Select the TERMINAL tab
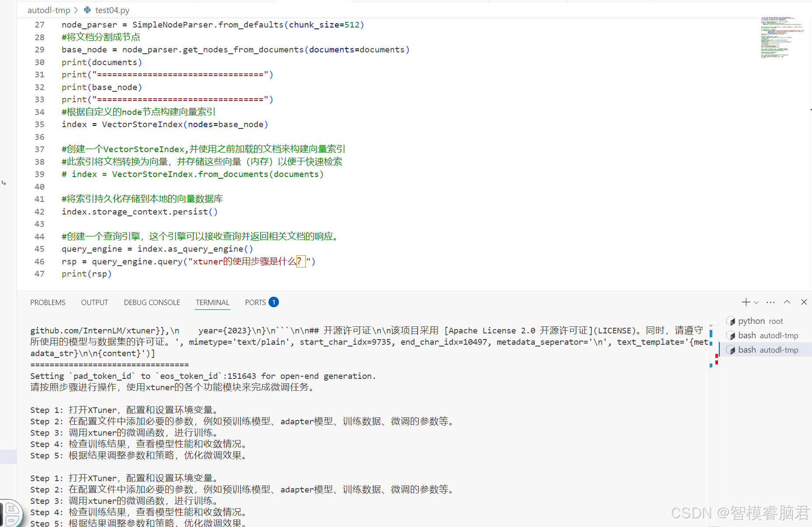Image resolution: width=812 pixels, height=527 pixels. tap(213, 302)
